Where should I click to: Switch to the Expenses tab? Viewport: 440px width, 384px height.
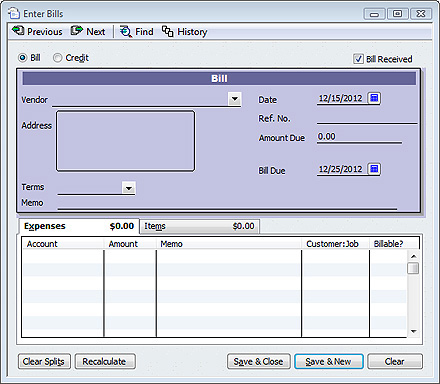79,226
